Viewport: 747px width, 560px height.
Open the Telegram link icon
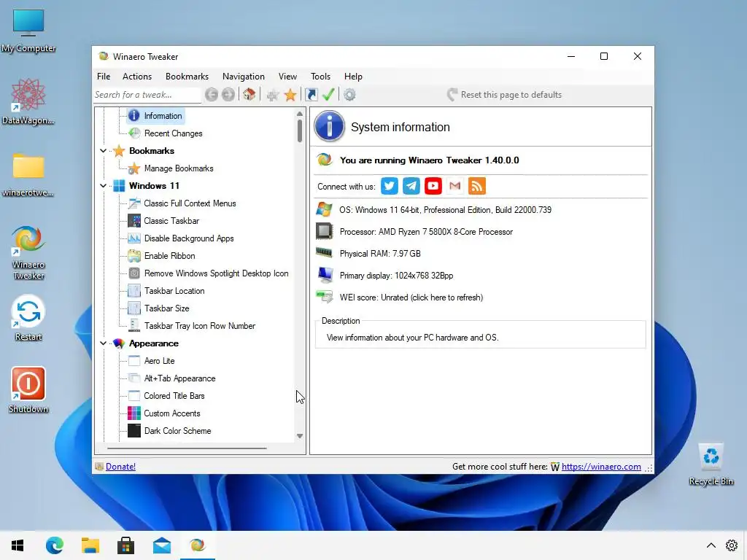pos(411,186)
